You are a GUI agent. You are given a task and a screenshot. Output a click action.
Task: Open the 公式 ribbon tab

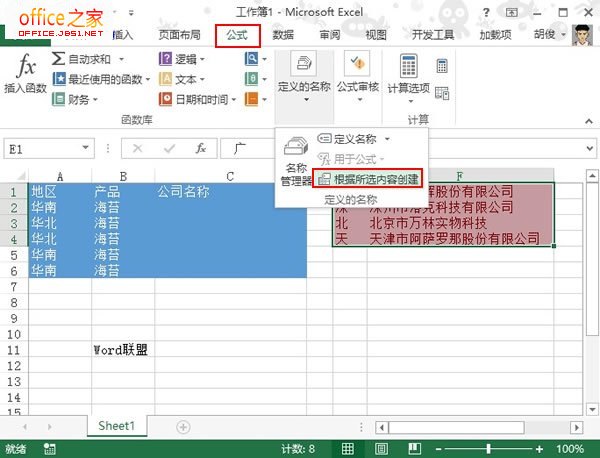[237, 35]
